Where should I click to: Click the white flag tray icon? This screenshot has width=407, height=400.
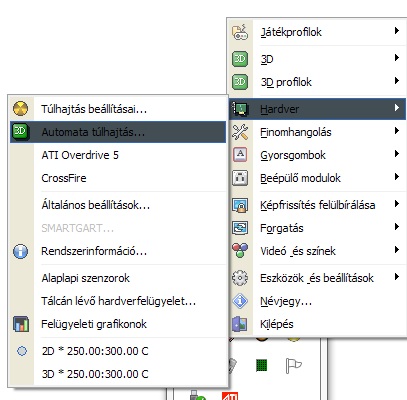click(293, 365)
